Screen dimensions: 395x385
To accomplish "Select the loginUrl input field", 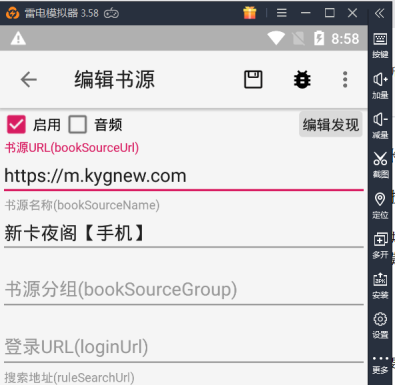I will (x=184, y=347).
